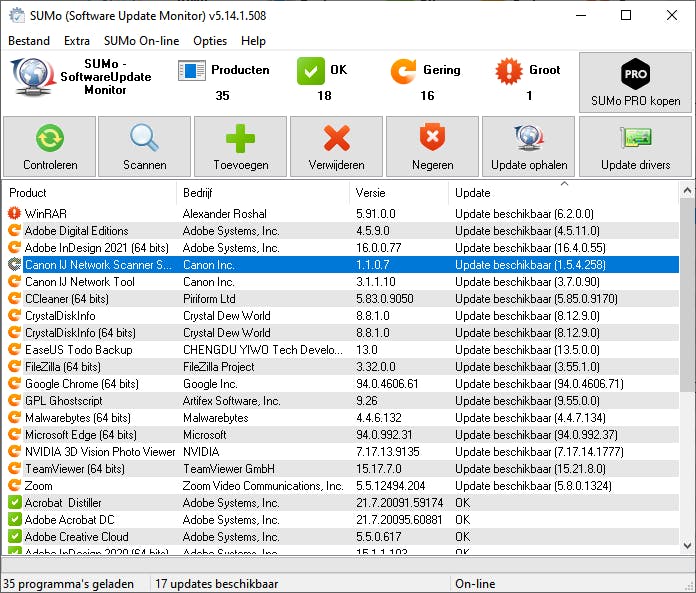
Task: Click the orange icon beside TeamViewer
Action: pyautogui.click(x=15, y=468)
